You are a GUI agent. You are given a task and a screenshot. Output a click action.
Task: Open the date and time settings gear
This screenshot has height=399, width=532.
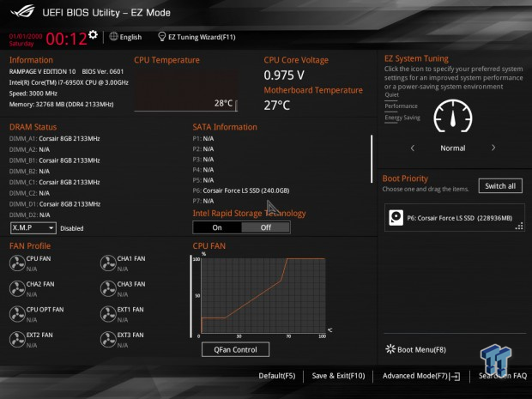tap(93, 34)
